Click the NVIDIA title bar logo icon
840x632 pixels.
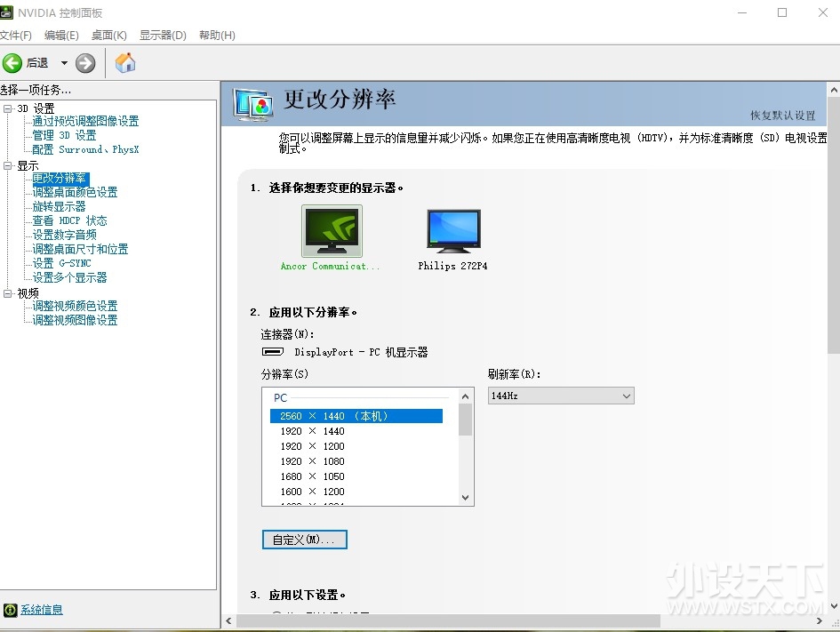[6, 12]
